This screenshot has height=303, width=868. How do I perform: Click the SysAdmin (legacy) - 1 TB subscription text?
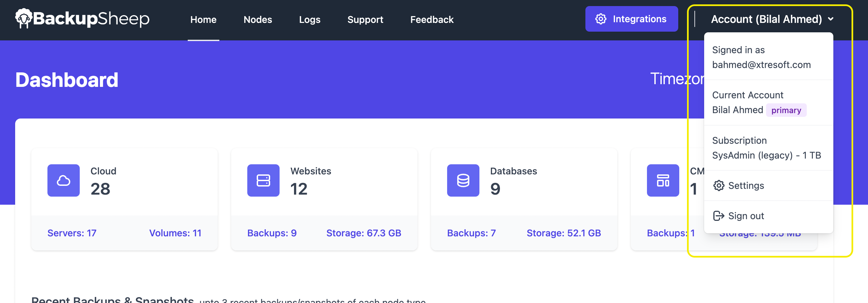(x=766, y=156)
